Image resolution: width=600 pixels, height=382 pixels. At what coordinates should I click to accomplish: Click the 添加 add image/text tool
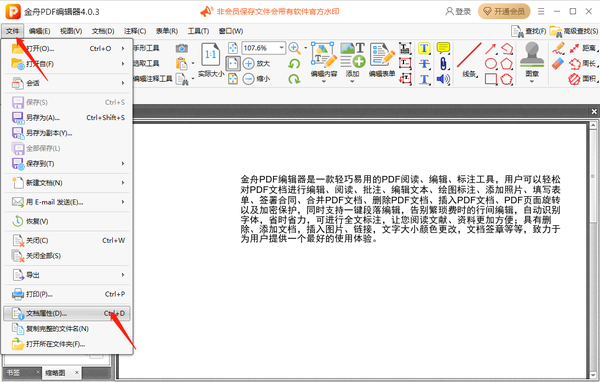[352, 61]
